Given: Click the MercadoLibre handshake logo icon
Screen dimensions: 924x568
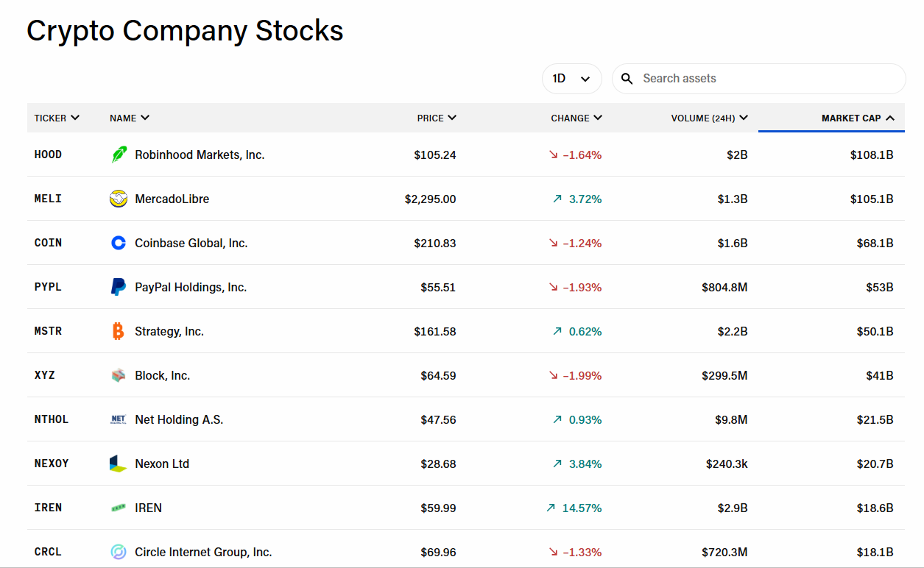Looking at the screenshot, I should (119, 199).
